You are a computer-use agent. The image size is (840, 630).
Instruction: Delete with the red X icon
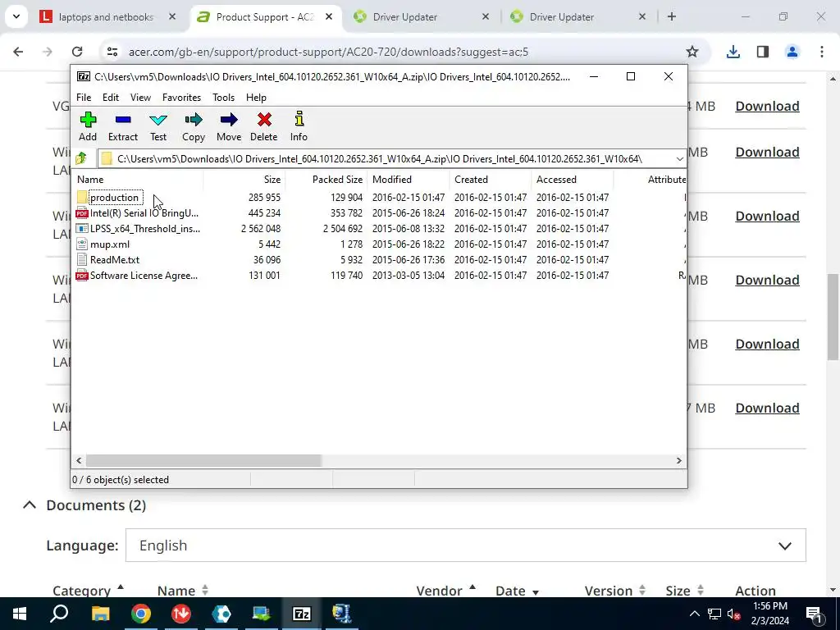coord(263,126)
